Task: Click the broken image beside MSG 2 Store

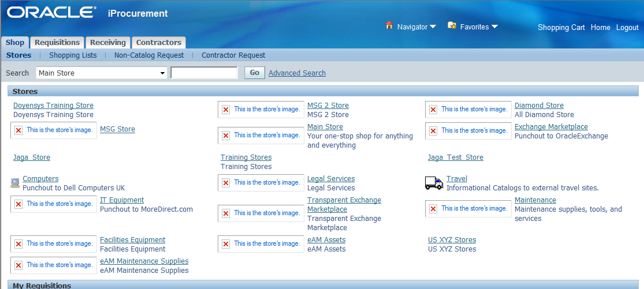Action: pos(261,110)
